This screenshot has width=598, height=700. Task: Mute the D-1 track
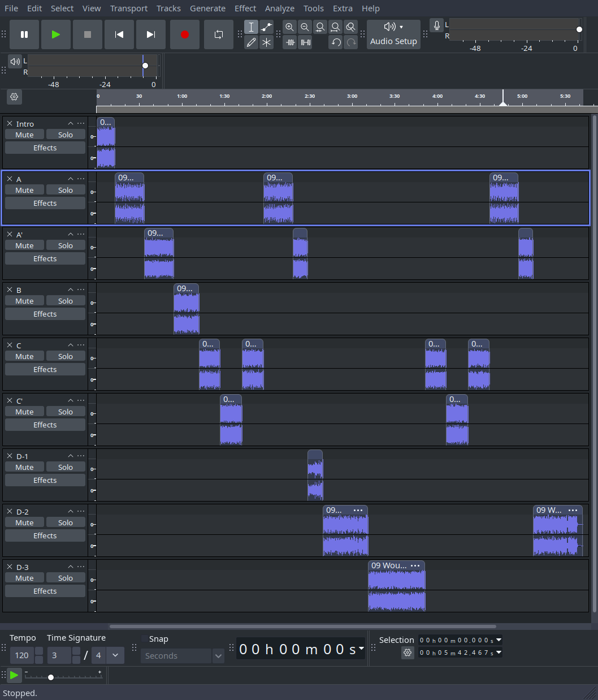24,467
